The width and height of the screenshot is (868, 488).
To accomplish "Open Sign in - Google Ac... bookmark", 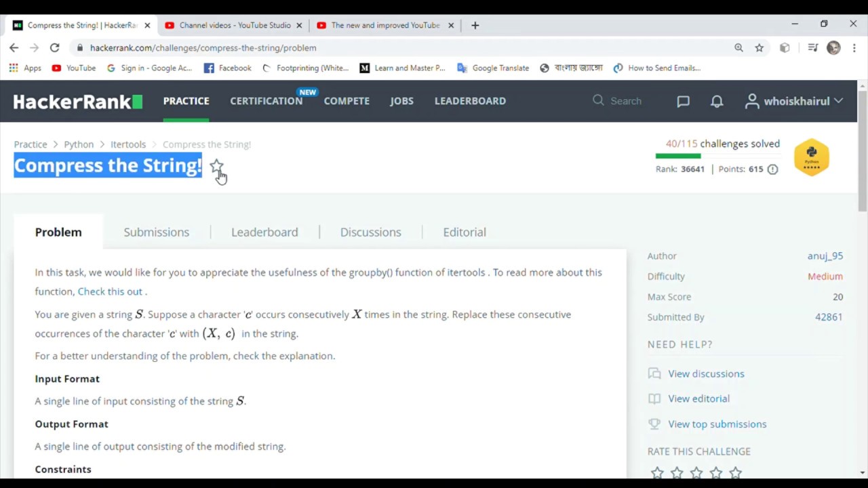I will pos(149,68).
